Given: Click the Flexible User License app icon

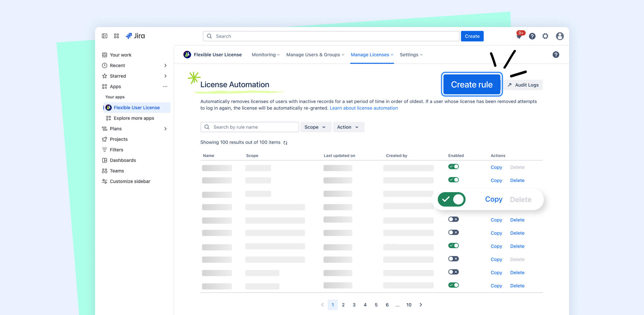Looking at the screenshot, I should point(188,54).
